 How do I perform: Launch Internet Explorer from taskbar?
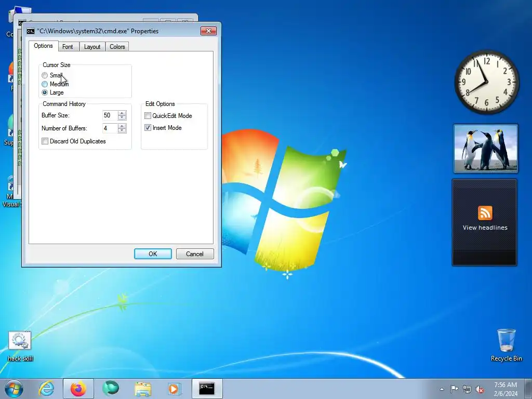tap(46, 389)
